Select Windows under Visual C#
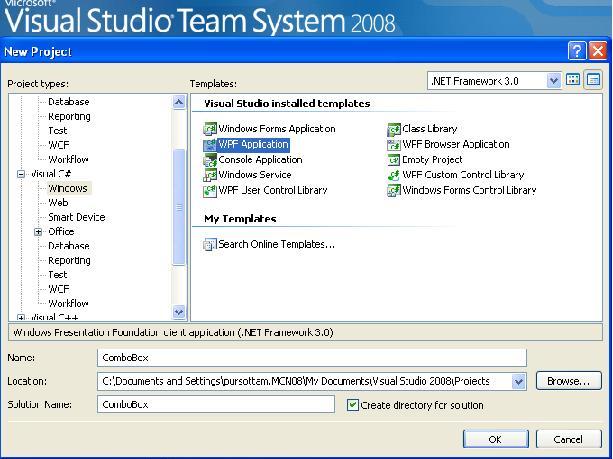This screenshot has width=613, height=459. point(68,188)
